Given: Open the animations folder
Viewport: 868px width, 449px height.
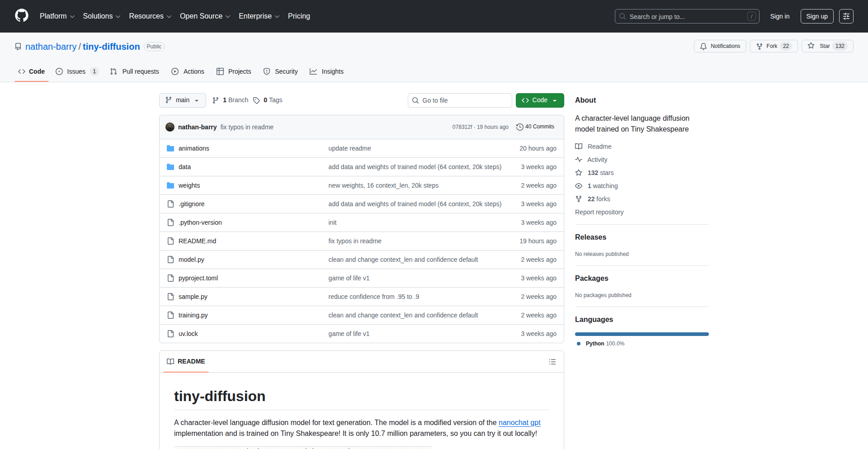Looking at the screenshot, I should (193, 148).
